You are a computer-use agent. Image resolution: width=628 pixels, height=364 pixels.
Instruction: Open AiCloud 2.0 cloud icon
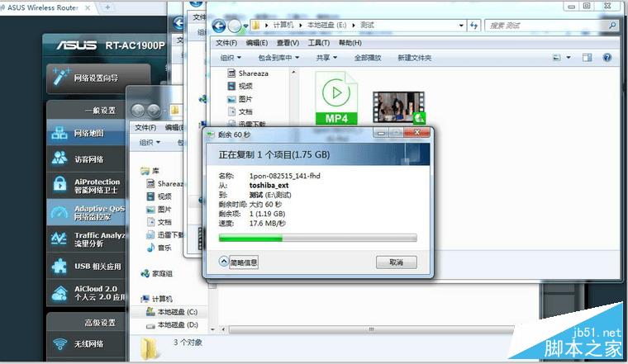pyautogui.click(x=59, y=293)
